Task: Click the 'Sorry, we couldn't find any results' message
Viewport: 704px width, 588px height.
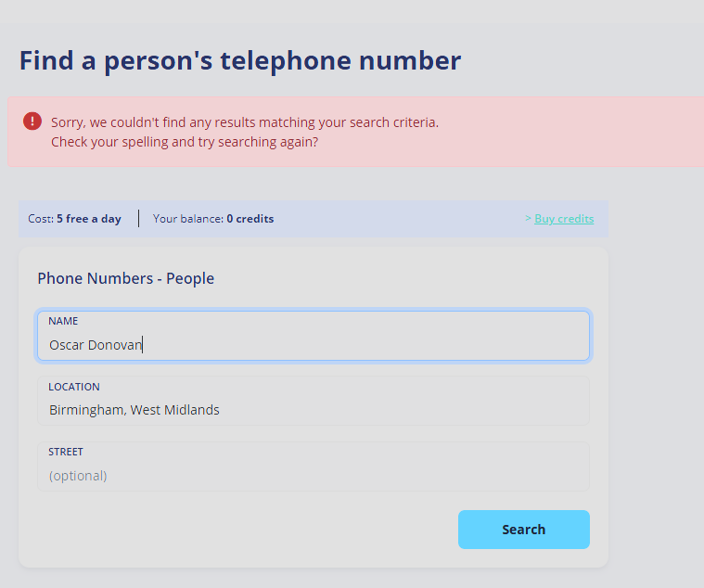Action: pyautogui.click(x=245, y=122)
